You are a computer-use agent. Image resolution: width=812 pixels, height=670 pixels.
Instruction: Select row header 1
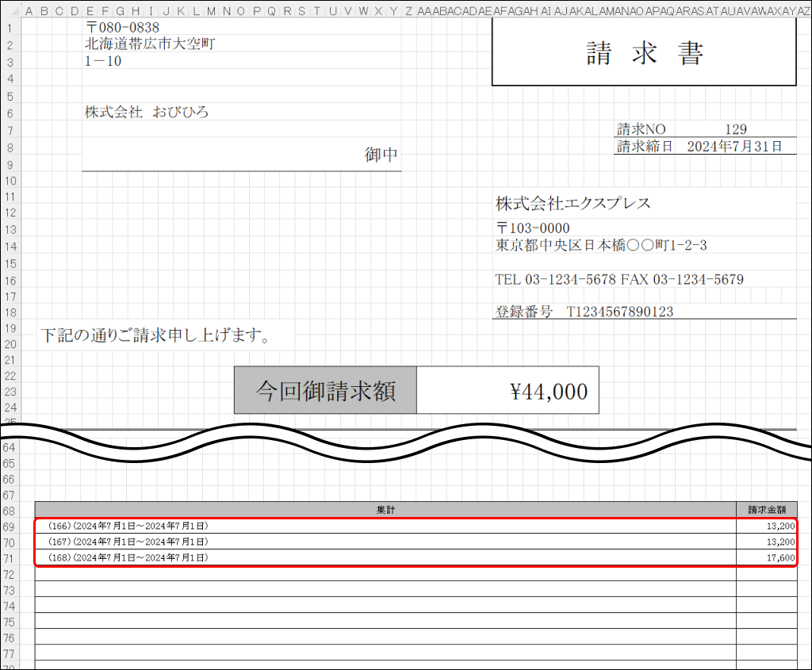10,28
